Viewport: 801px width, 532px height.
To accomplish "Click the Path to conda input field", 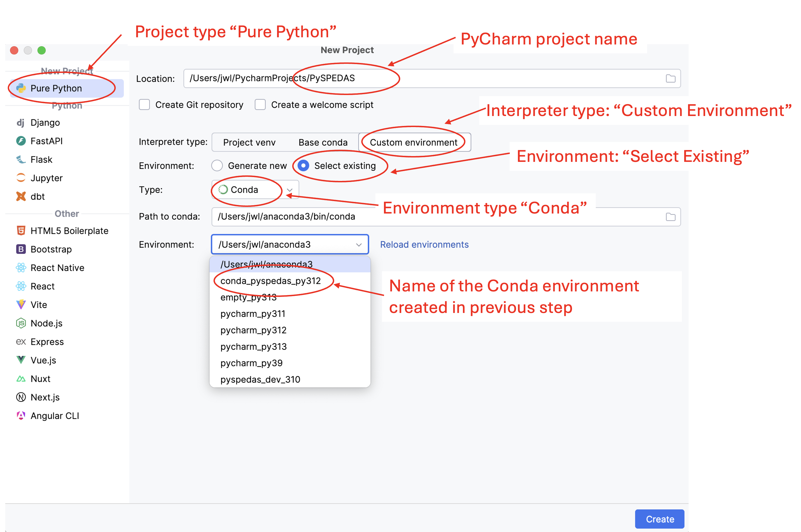I will point(446,217).
